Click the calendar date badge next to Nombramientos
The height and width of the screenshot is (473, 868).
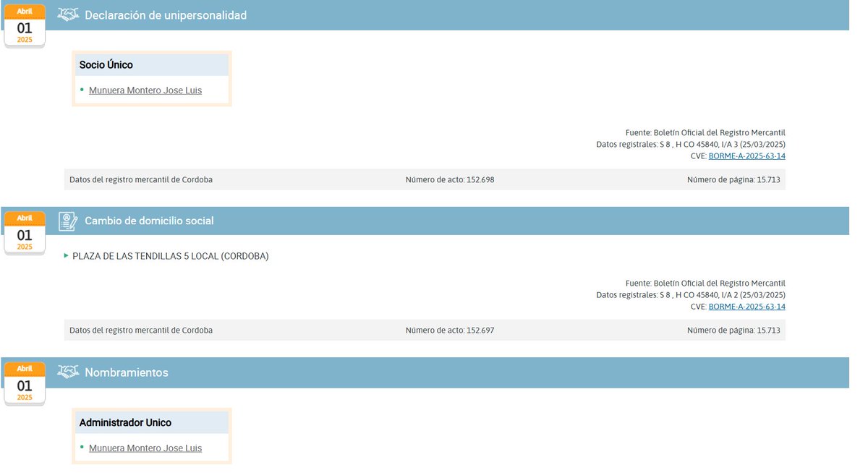coord(25,383)
